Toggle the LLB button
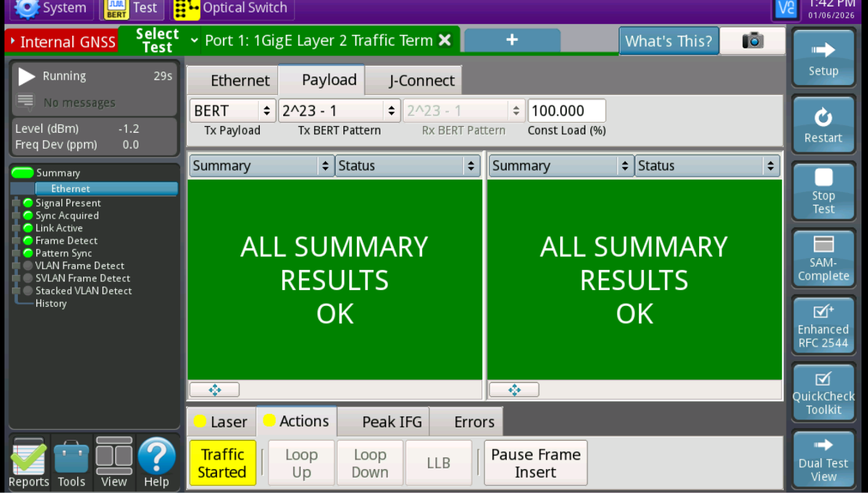Viewport: 868px width, 493px height. coord(438,463)
